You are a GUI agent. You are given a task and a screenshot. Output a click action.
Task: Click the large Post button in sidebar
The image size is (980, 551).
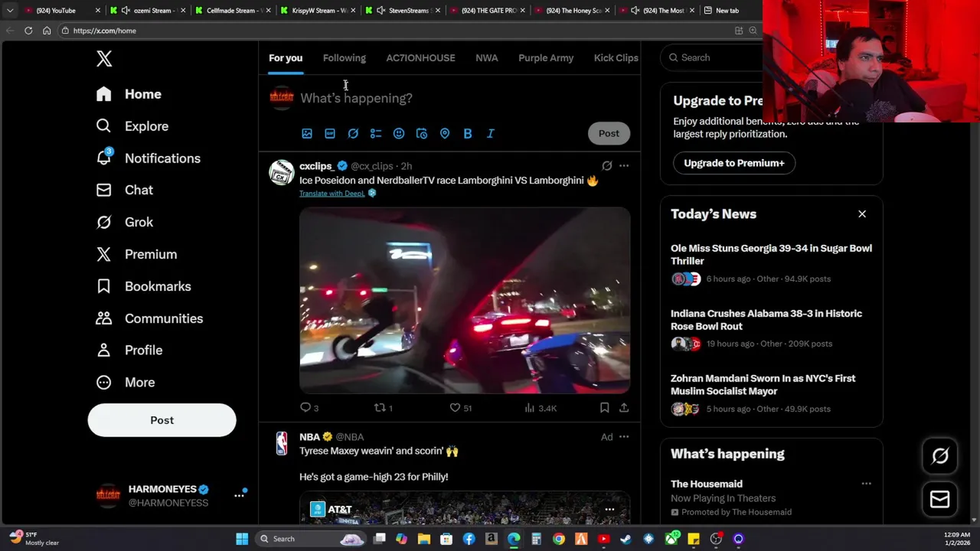162,420
